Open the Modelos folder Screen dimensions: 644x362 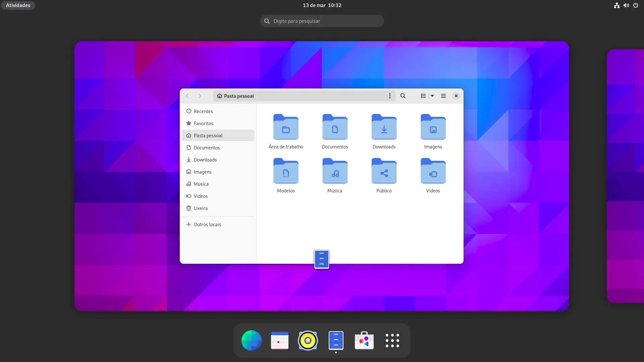coord(286,171)
